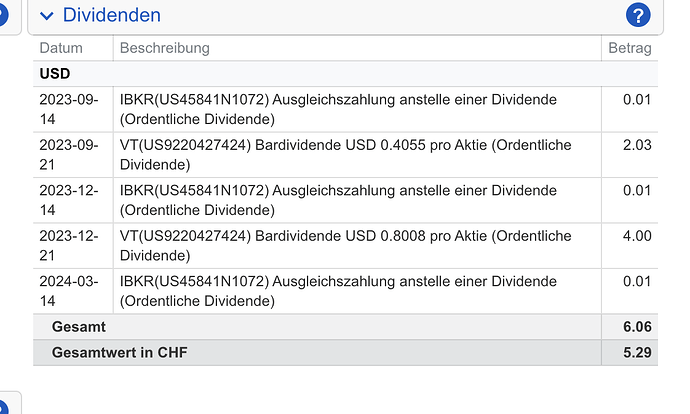This screenshot has width=690, height=414.
Task: Click the USD currency group row
Action: tap(345, 73)
